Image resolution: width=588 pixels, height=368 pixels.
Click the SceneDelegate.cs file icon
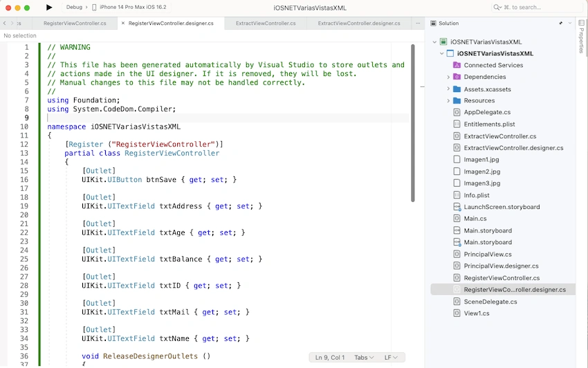457,301
